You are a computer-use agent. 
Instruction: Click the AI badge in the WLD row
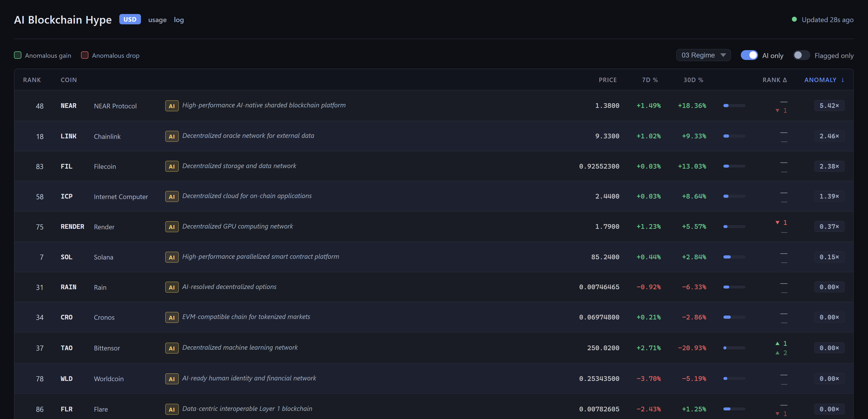click(x=171, y=379)
